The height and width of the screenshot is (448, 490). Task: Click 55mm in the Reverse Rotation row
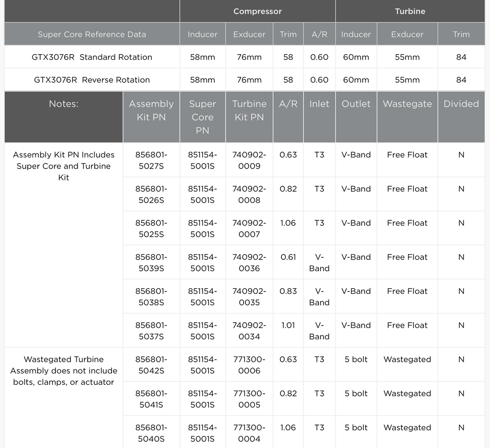click(x=407, y=80)
